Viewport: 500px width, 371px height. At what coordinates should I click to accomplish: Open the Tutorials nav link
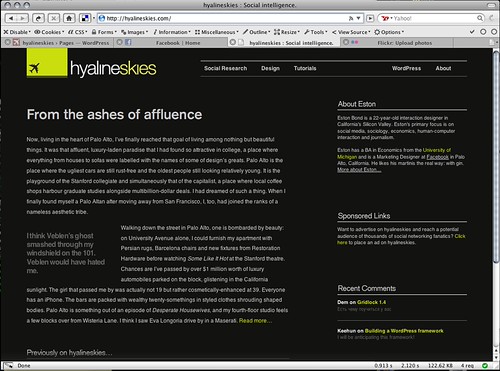click(x=305, y=68)
